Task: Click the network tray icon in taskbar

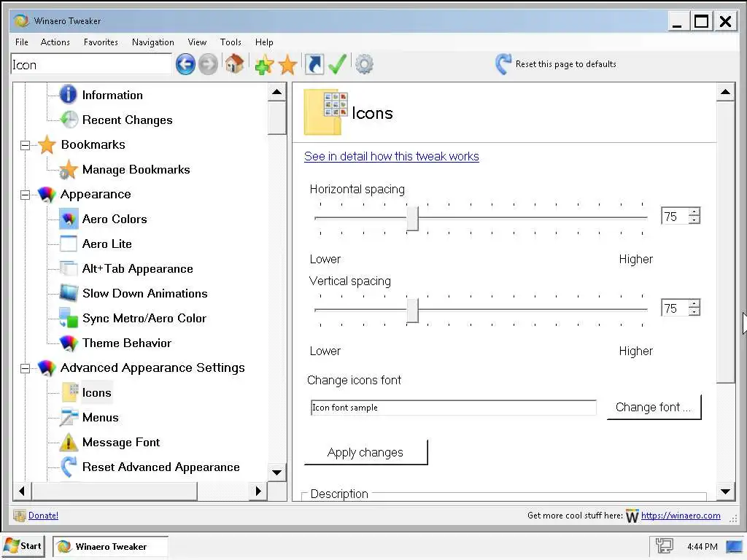Action: coord(664,546)
